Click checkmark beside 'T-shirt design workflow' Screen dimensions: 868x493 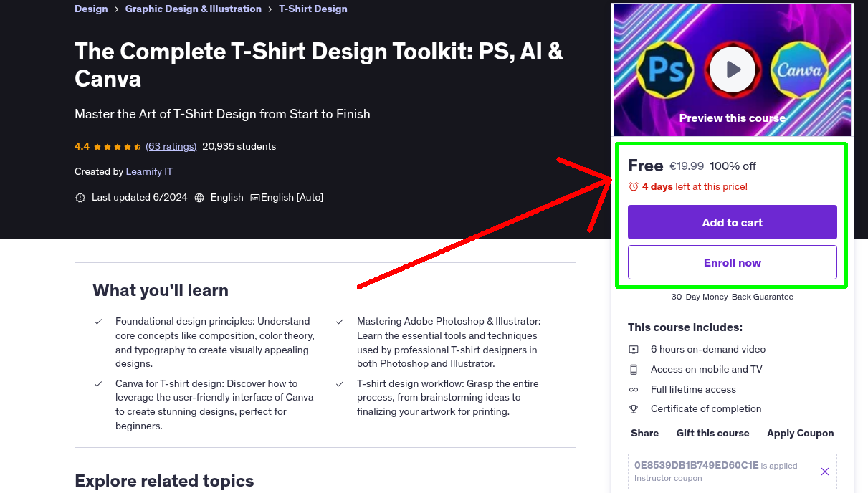(340, 384)
